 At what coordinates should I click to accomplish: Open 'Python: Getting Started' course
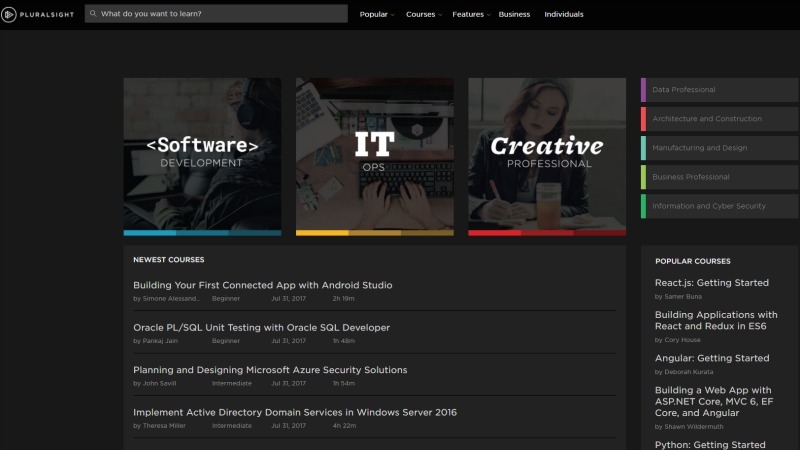(x=710, y=444)
